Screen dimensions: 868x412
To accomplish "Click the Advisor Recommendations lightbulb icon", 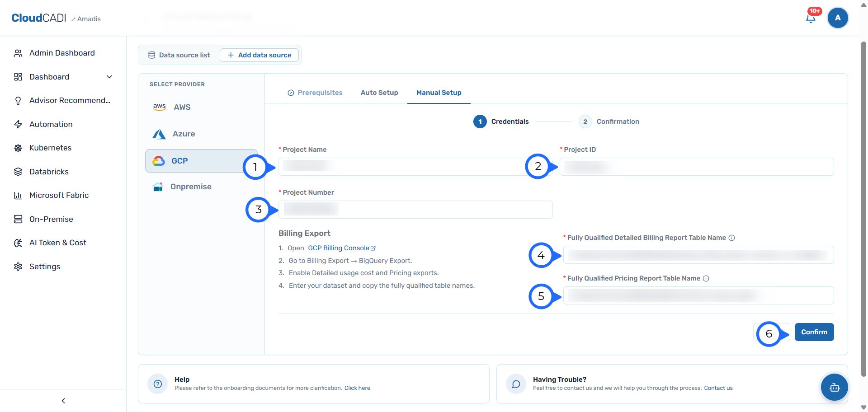I will pyautogui.click(x=18, y=101).
